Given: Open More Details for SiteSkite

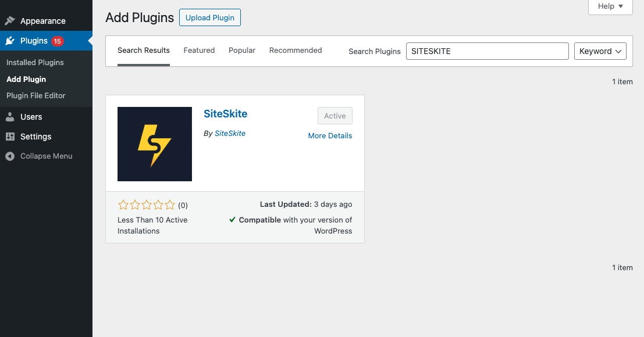Looking at the screenshot, I should [x=330, y=135].
